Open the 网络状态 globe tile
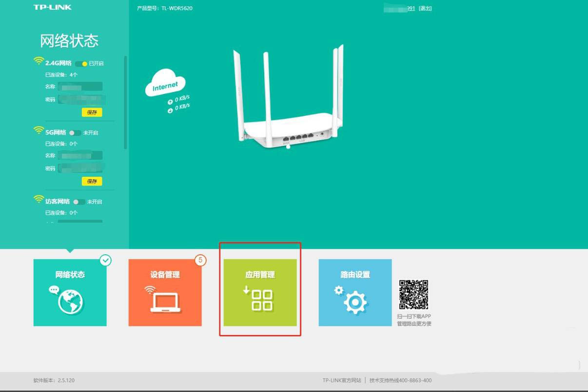 (70, 293)
